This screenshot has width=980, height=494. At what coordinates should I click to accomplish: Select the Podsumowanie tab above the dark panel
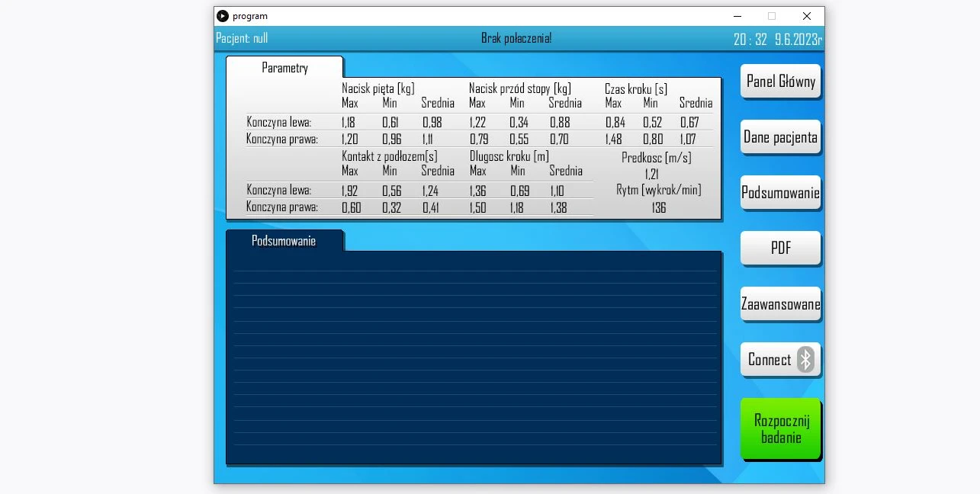click(x=284, y=241)
